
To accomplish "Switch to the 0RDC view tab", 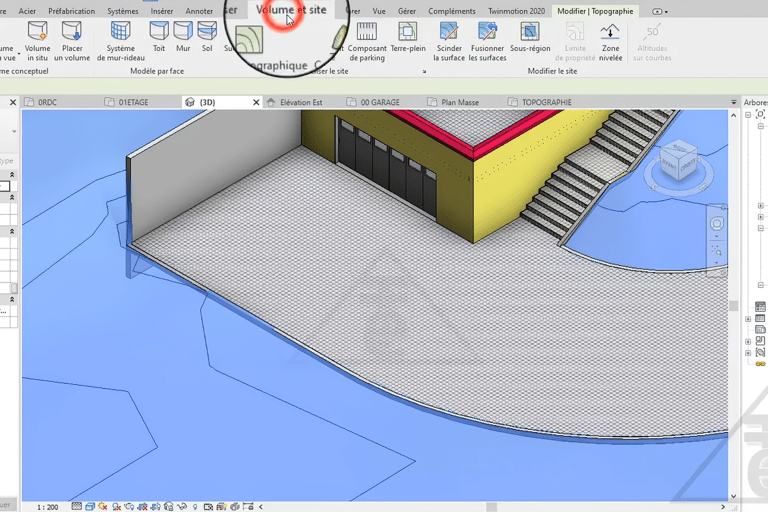I will tap(48, 102).
